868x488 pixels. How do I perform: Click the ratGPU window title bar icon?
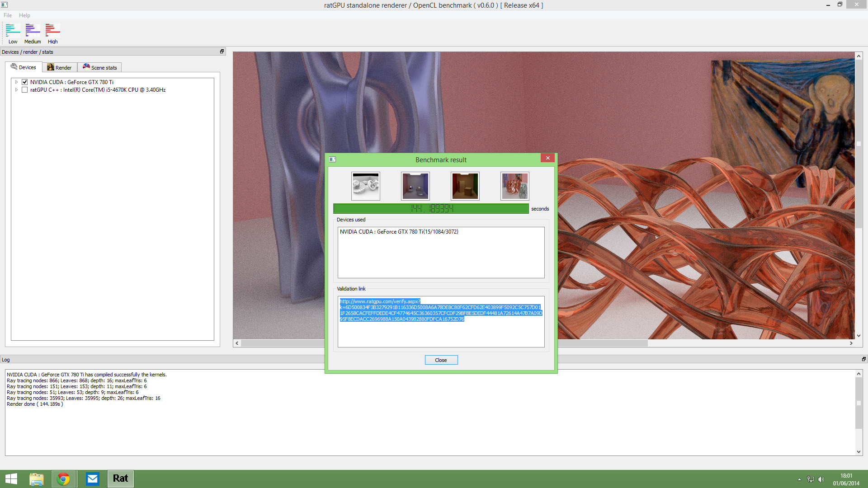pyautogui.click(x=5, y=5)
